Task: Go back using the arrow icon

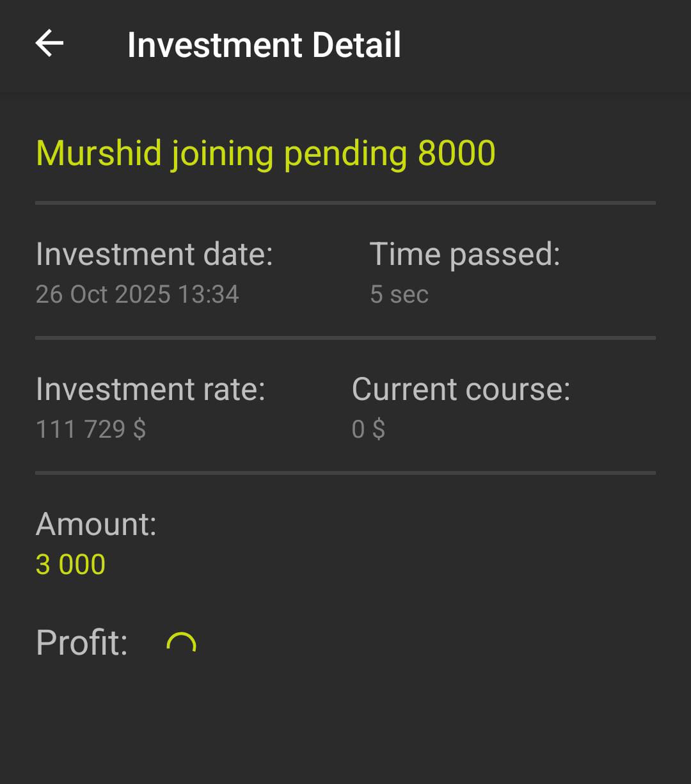Action: pos(49,44)
